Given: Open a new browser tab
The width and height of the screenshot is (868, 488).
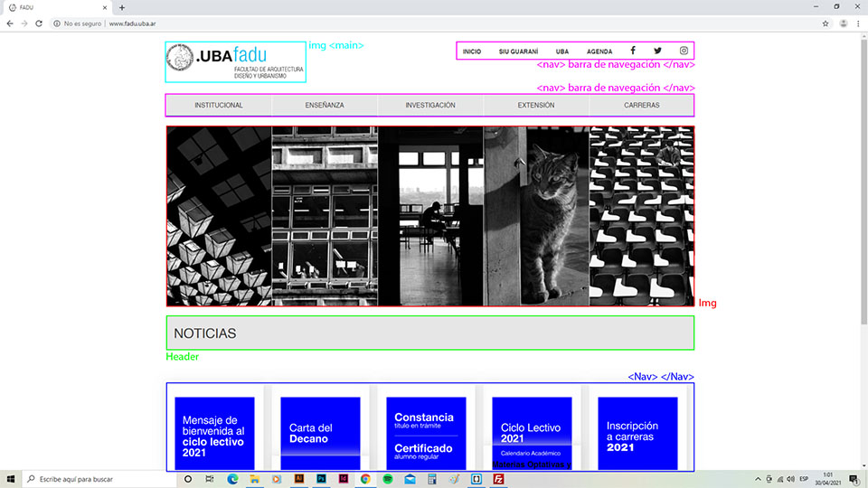Looking at the screenshot, I should point(122,7).
